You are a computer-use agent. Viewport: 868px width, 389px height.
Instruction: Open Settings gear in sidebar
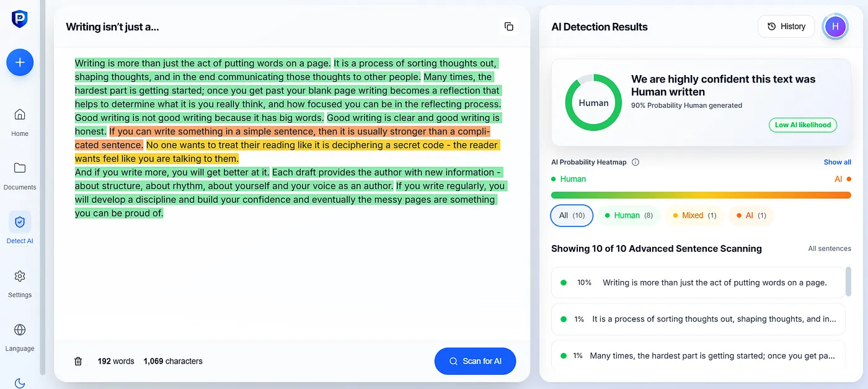click(x=20, y=276)
